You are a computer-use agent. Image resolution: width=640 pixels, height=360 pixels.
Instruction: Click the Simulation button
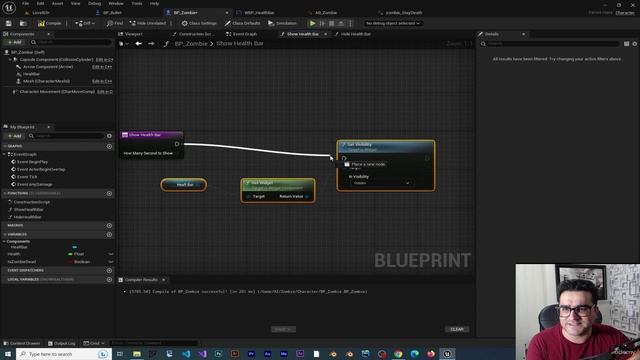click(x=282, y=23)
